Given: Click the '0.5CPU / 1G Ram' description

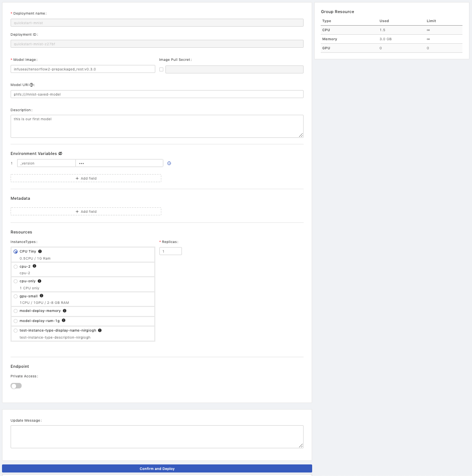Looking at the screenshot, I should pos(35,259).
